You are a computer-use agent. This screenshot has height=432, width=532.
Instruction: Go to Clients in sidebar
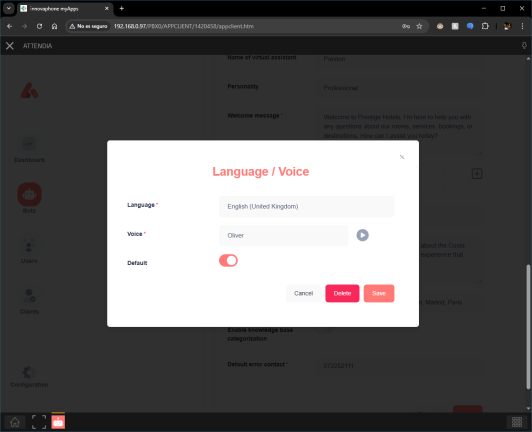(x=29, y=301)
